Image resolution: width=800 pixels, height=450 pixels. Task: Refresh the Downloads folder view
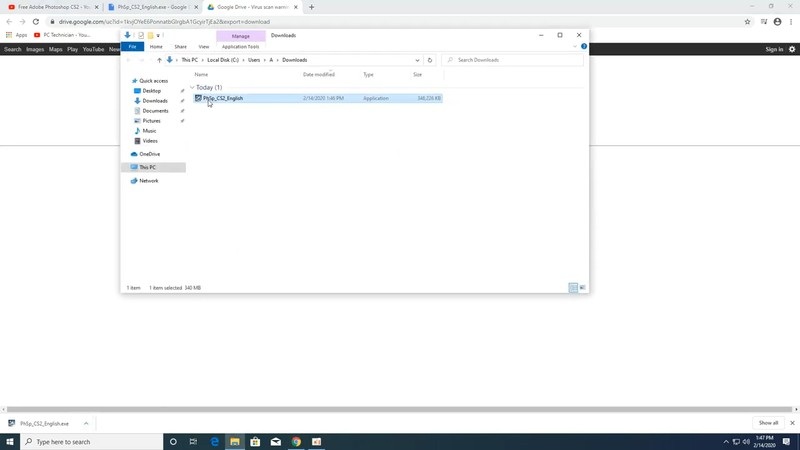[x=429, y=60]
